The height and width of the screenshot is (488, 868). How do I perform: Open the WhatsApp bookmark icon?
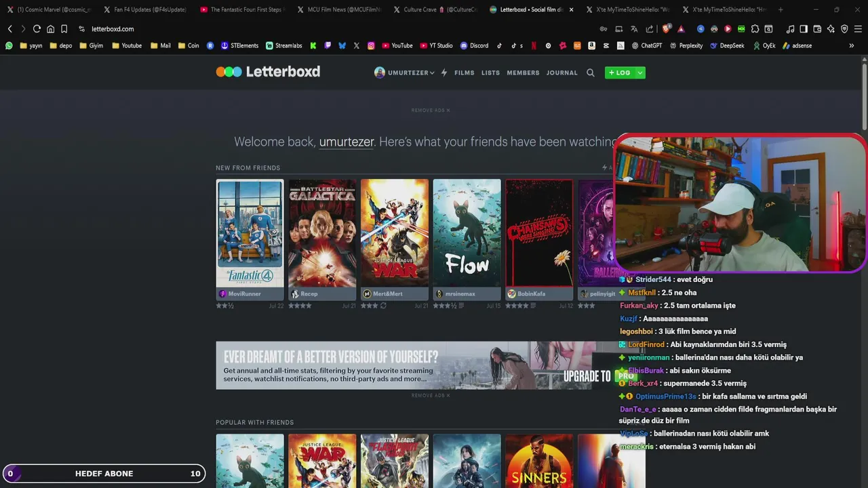9,45
